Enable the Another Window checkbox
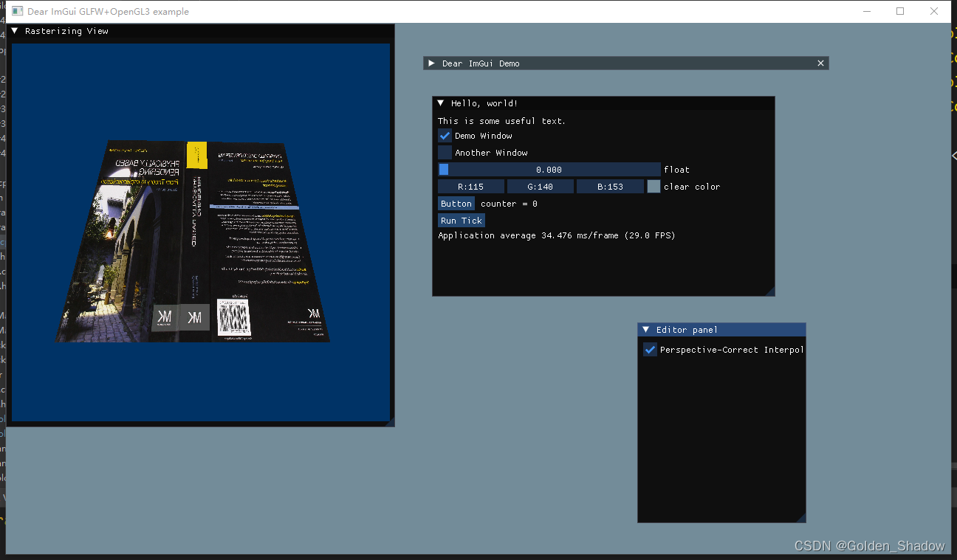Screen dimensions: 957x560 coord(445,153)
